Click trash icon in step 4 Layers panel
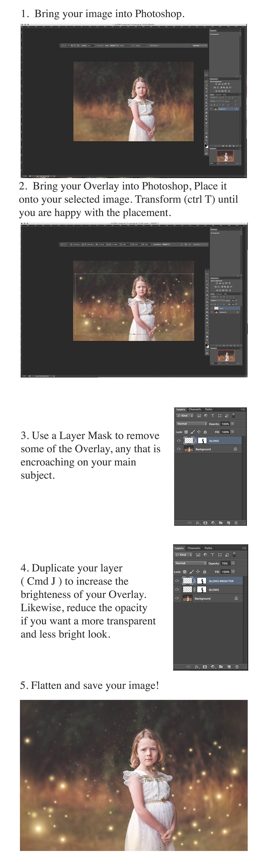The width and height of the screenshot is (265, 868). 237,666
